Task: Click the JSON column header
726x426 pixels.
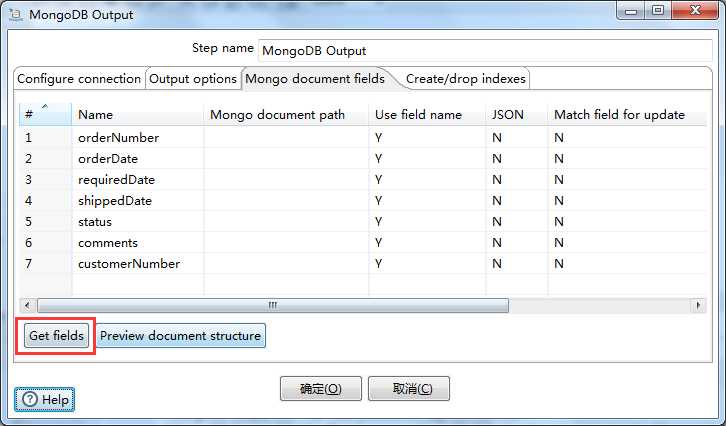Action: 517,114
